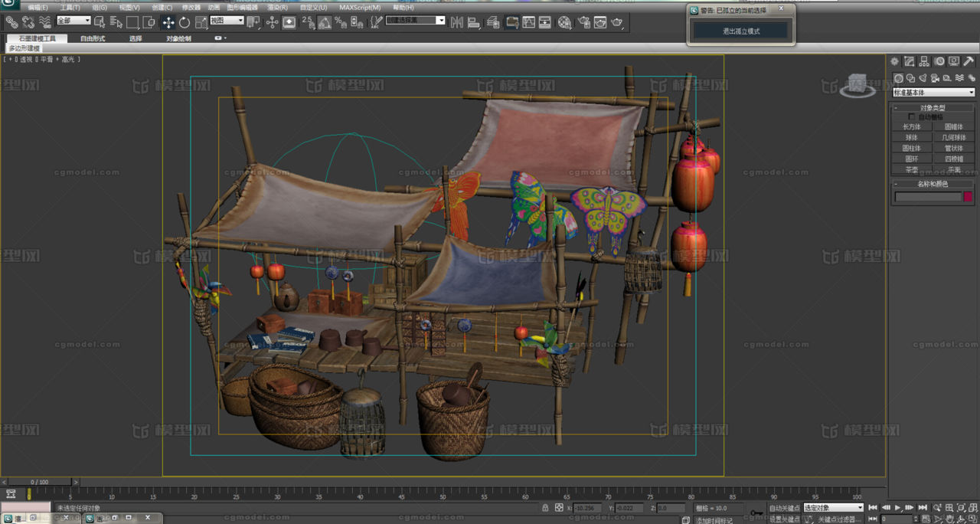This screenshot has width=980, height=524.
Task: Click the play animation button
Action: point(898,508)
